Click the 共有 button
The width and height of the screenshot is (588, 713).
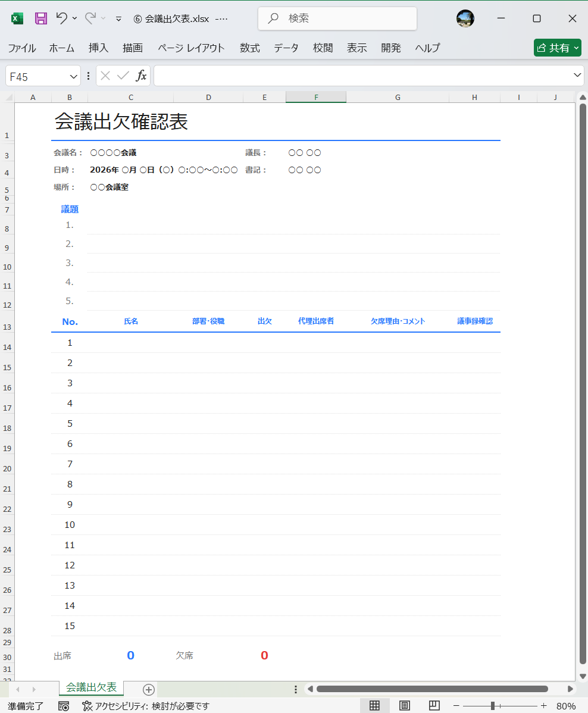tap(557, 48)
